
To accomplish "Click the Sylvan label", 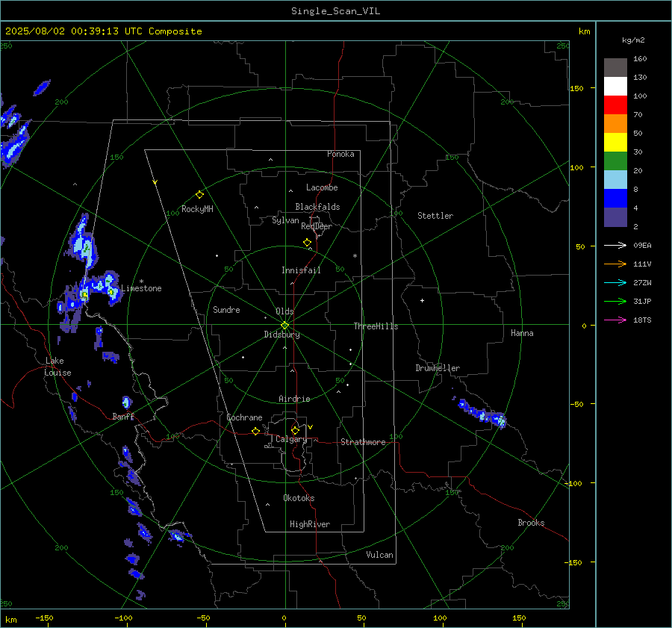I will 285,220.
